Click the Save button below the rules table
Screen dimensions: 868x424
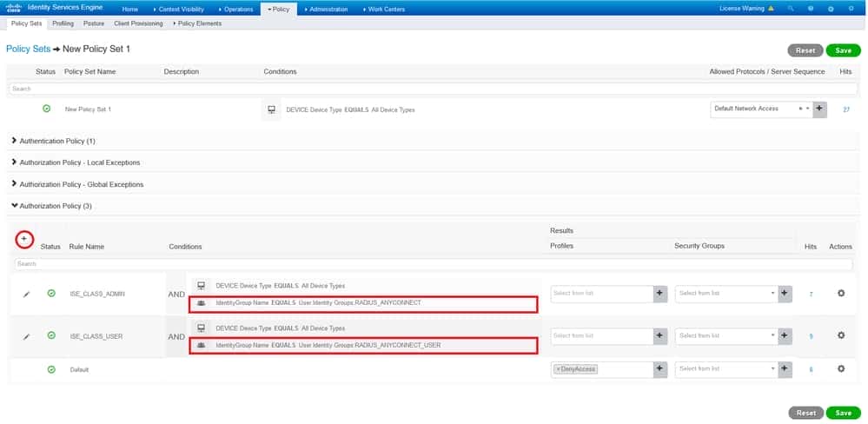pyautogui.click(x=843, y=413)
